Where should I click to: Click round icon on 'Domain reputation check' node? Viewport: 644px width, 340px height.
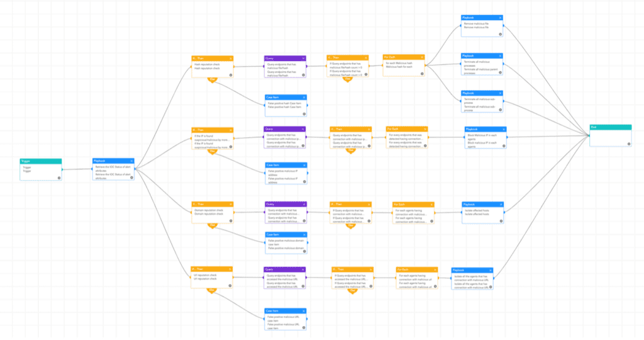tap(230, 221)
